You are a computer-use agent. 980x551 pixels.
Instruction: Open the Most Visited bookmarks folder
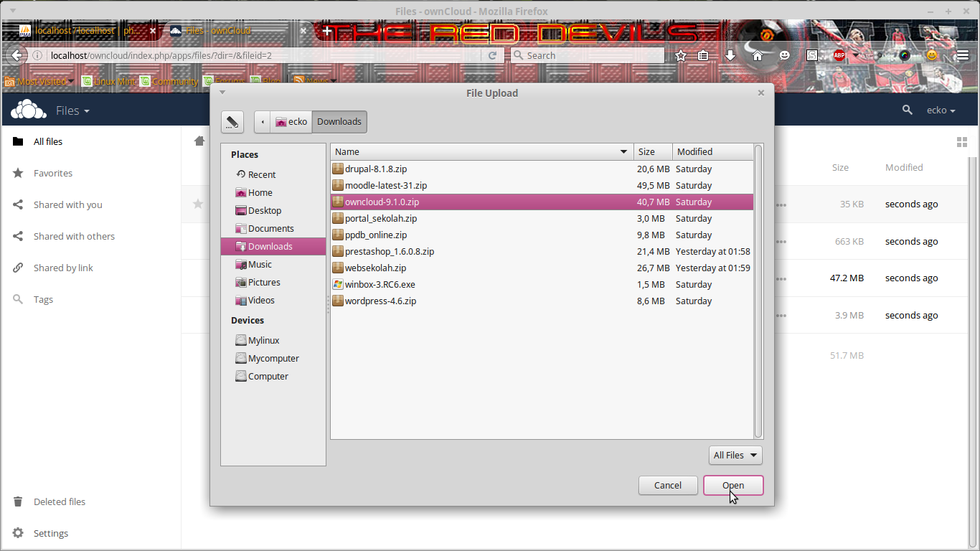pyautogui.click(x=39, y=81)
